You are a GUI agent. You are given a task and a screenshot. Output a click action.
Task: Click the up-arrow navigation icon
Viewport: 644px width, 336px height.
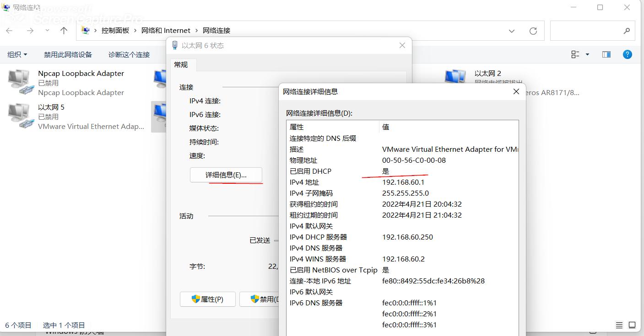point(64,31)
